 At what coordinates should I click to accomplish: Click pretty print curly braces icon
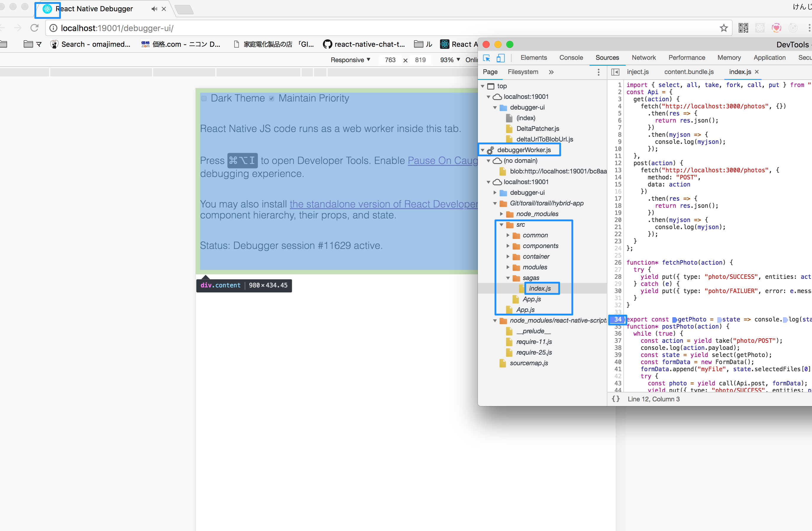tap(615, 399)
